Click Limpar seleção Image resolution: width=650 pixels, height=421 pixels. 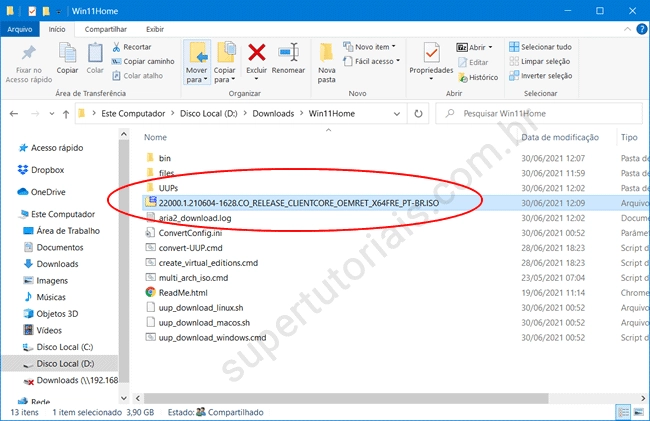click(x=539, y=61)
